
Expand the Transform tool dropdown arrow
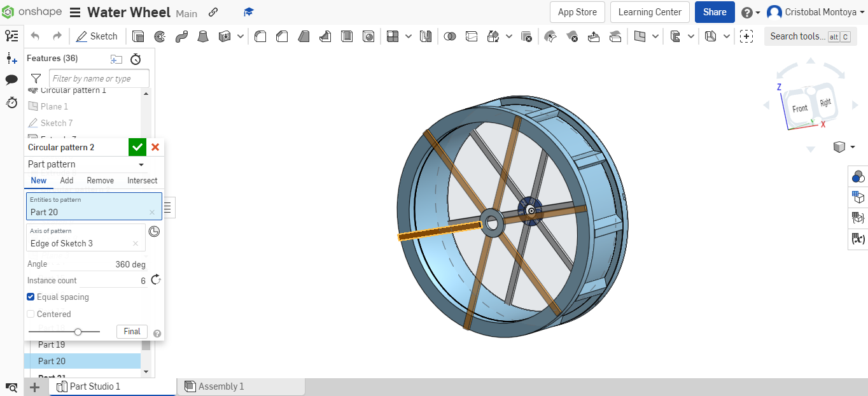pyautogui.click(x=509, y=36)
